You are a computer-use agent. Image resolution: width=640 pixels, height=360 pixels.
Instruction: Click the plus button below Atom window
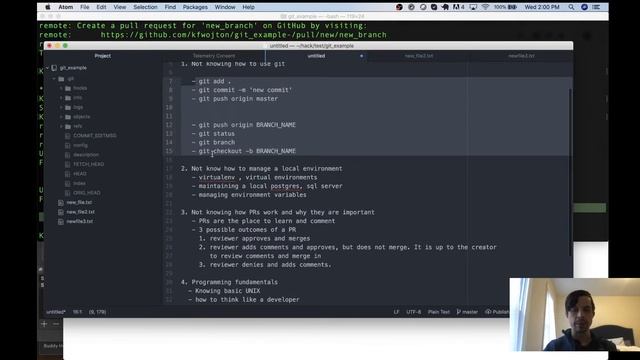[44, 324]
